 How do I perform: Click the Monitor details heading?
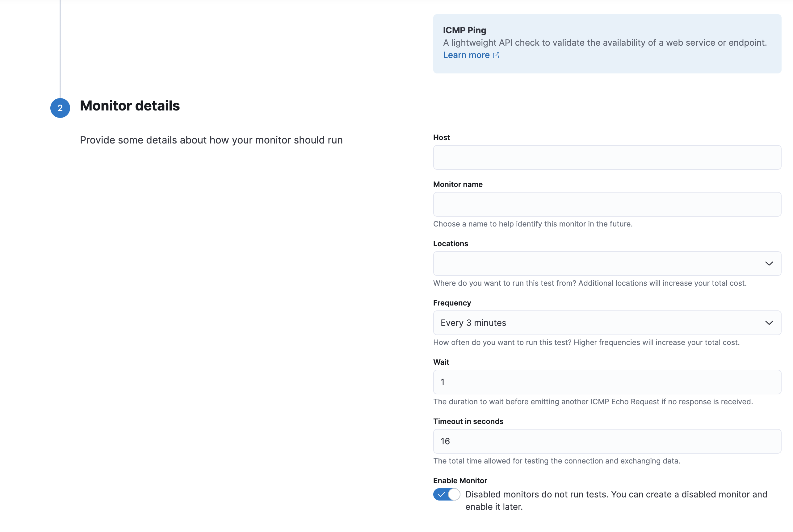click(130, 106)
